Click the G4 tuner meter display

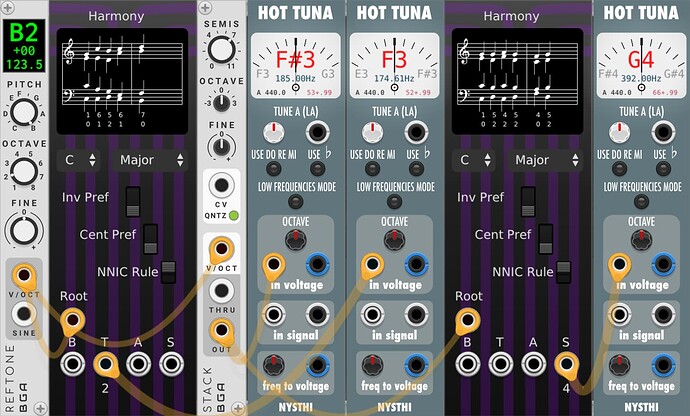(x=641, y=66)
